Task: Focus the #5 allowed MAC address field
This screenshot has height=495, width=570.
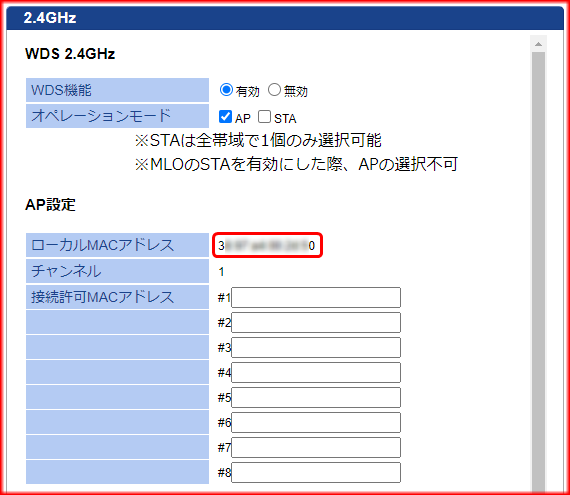Action: pos(316,397)
